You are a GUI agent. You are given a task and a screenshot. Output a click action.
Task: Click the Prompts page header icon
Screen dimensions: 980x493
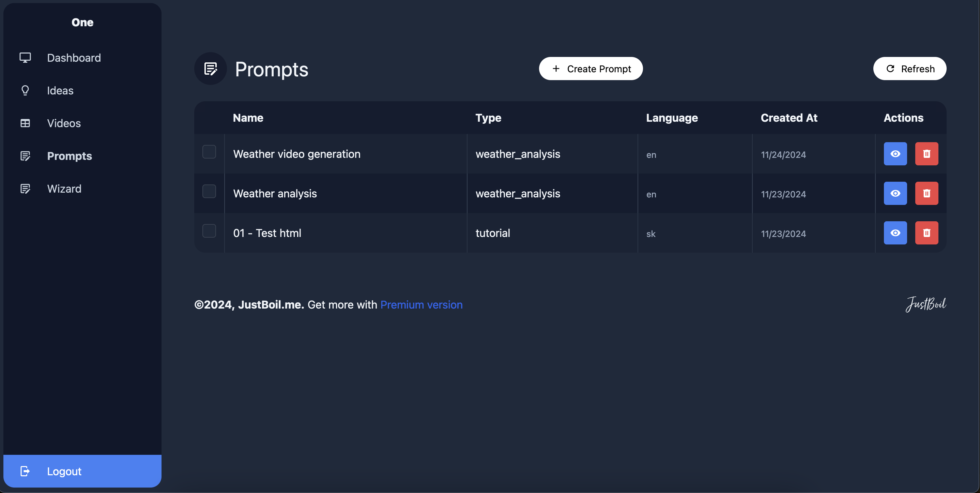[210, 69]
